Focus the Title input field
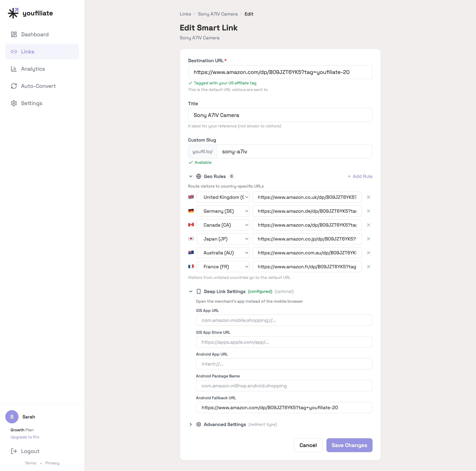The width and height of the screenshot is (476, 471). (x=280, y=115)
